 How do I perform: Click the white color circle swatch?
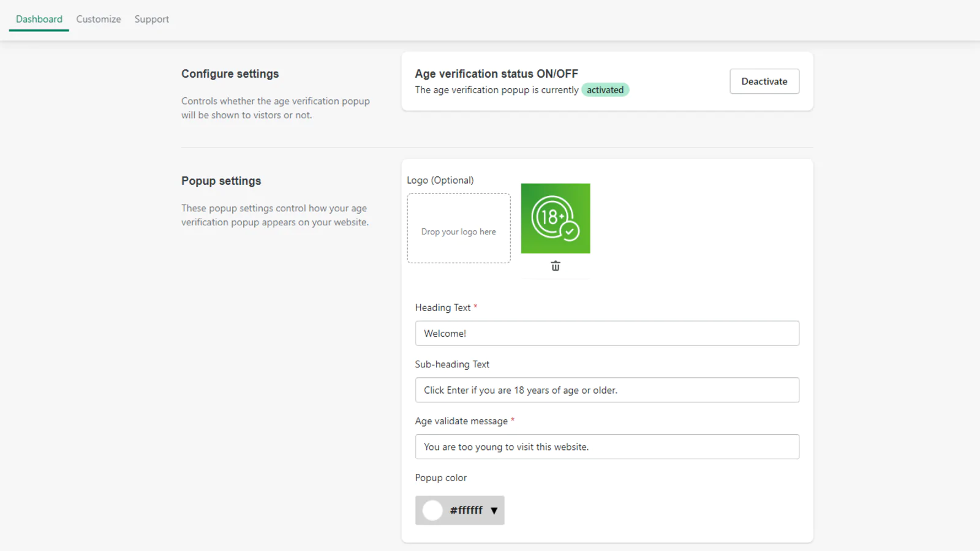(x=432, y=511)
